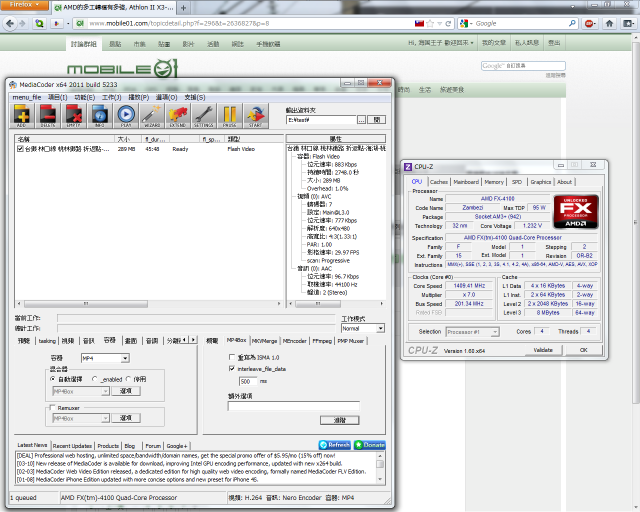Open the URL history dropdown arrow in address bar
The height and width of the screenshot is (512, 640).
[x=440, y=24]
